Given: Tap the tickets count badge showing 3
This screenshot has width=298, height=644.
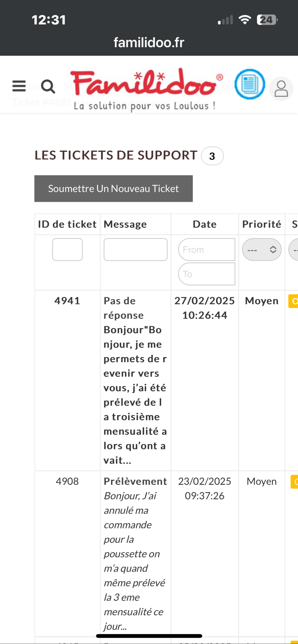Looking at the screenshot, I should click(212, 156).
